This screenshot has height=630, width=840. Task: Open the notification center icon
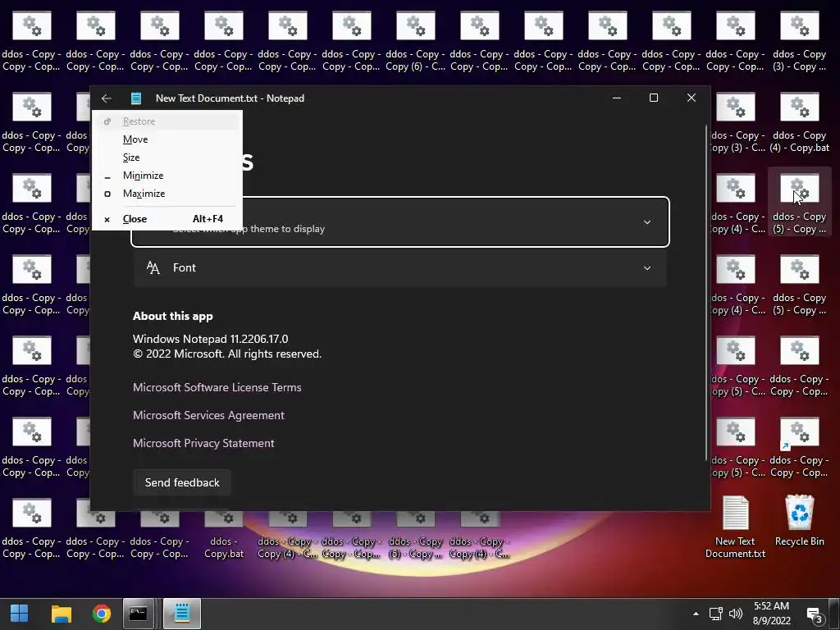(x=815, y=614)
